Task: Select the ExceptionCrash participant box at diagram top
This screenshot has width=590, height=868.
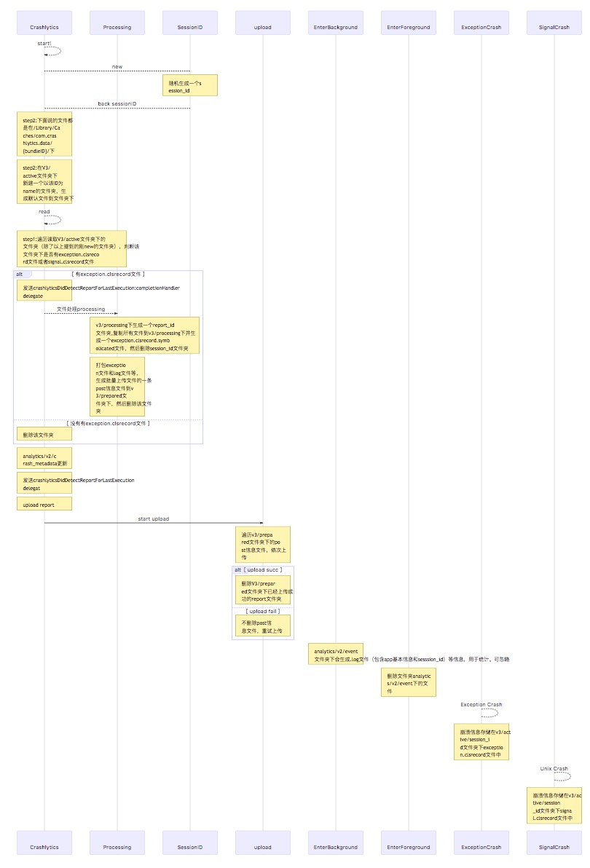Action: (481, 23)
